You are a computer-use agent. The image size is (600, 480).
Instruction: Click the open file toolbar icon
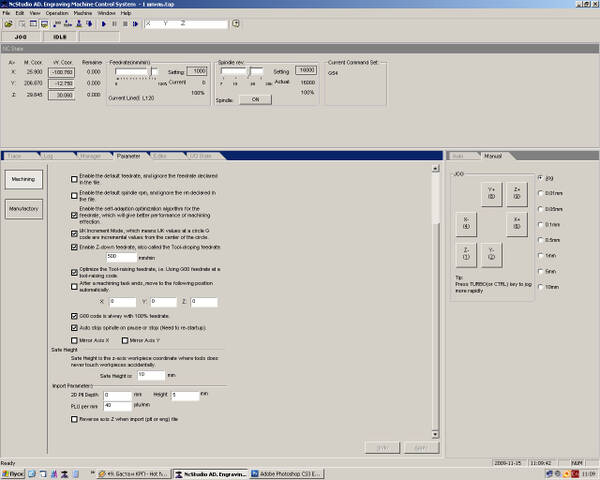click(8, 24)
